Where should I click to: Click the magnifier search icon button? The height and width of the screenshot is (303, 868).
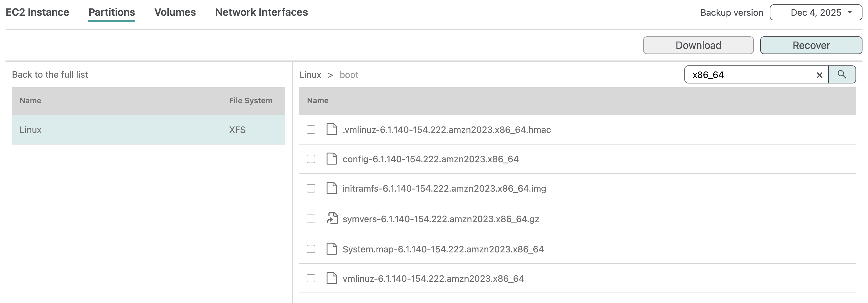click(x=841, y=74)
